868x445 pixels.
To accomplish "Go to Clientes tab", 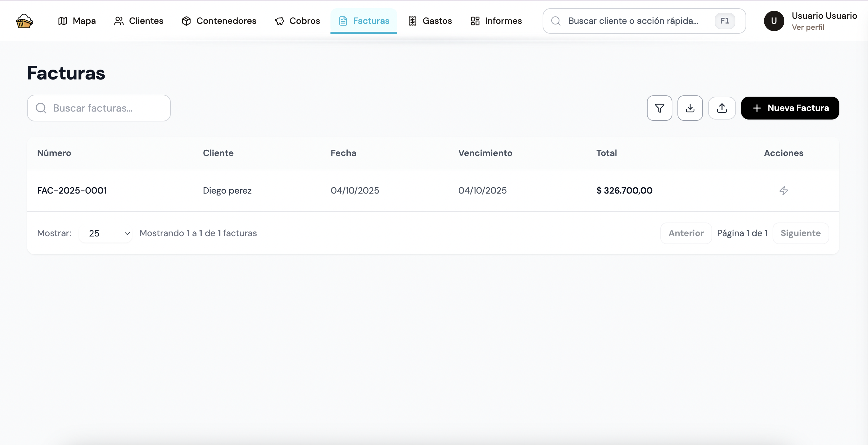I will click(138, 21).
